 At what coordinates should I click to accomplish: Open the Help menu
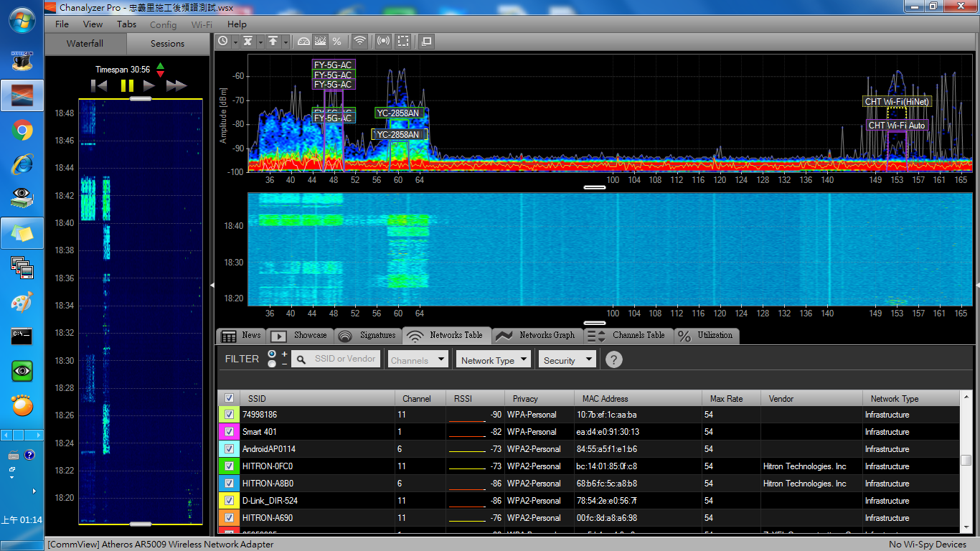[x=237, y=24]
